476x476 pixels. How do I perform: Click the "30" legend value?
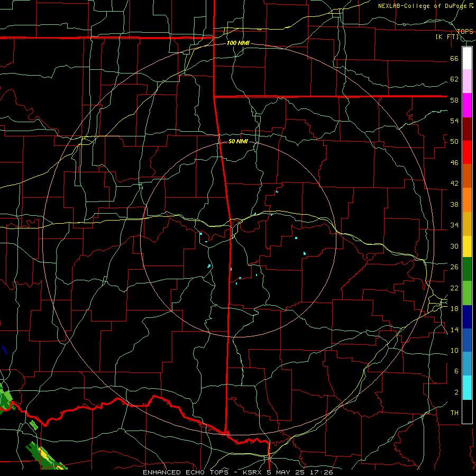(x=454, y=246)
